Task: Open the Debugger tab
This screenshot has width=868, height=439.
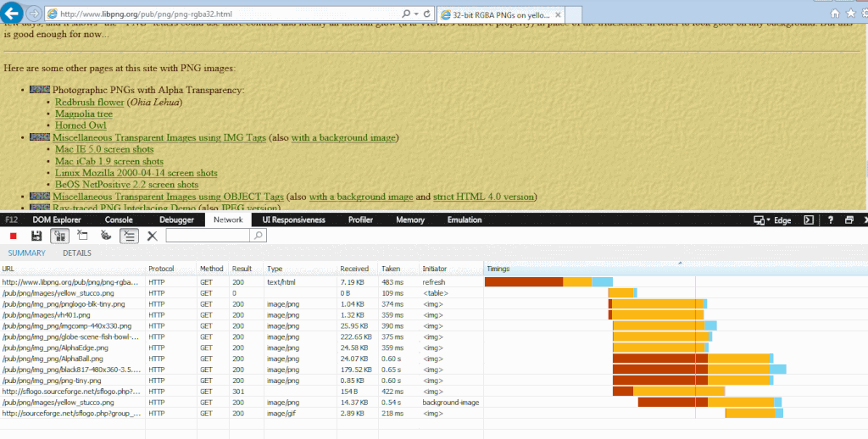Action: (x=176, y=219)
